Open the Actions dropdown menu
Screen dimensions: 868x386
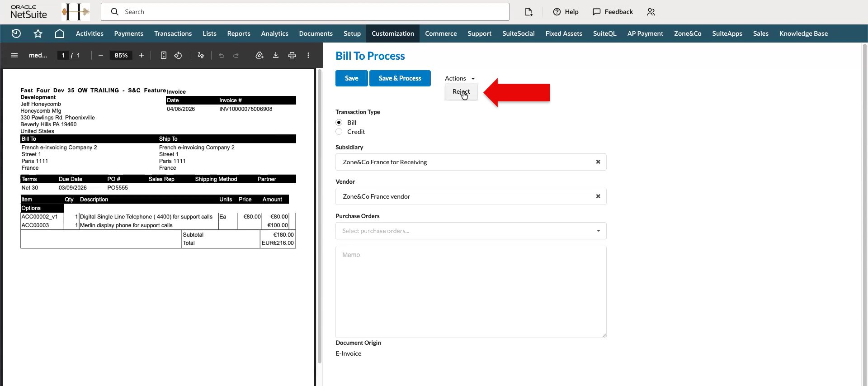(x=460, y=78)
